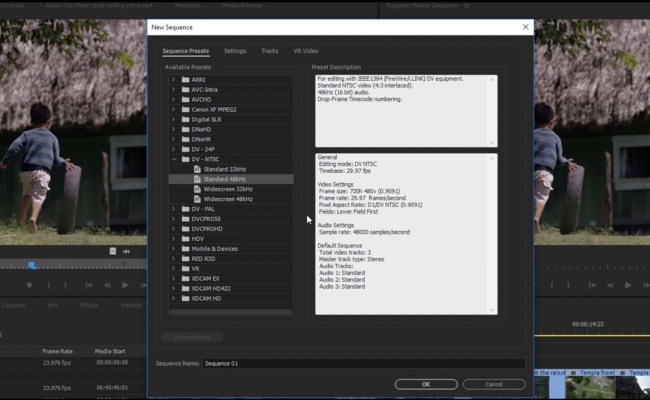
Task: Switch to the Sequence Presets tab
Action: pos(186,51)
